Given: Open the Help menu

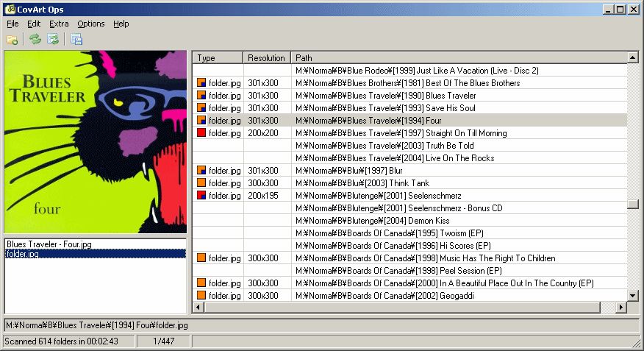Looking at the screenshot, I should click(121, 24).
